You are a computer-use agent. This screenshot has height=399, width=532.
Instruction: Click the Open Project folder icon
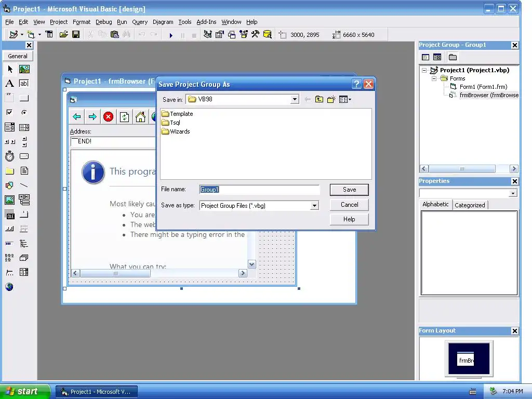63,35
